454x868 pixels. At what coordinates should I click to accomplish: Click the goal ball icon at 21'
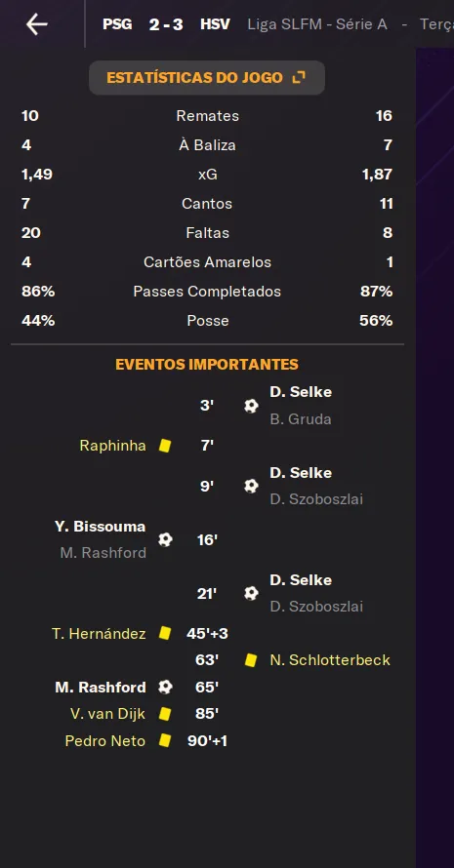pos(251,593)
